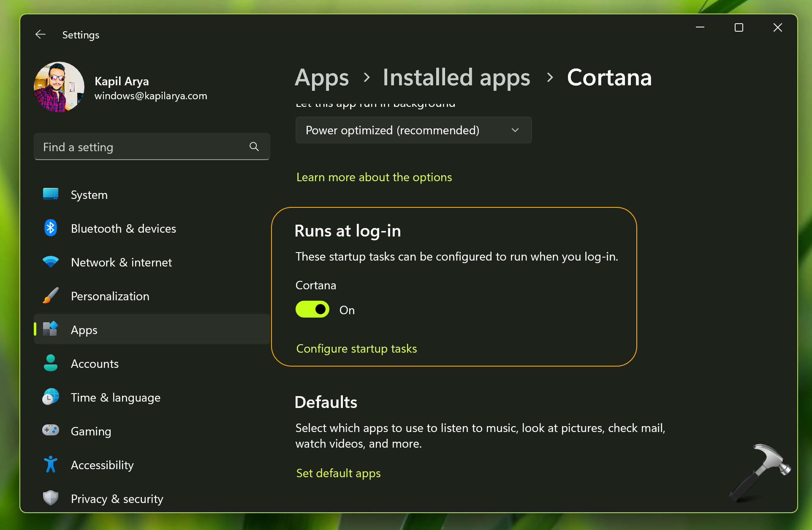Turn off Cortana startup toggle
Viewport: 812px width, 530px height.
tap(312, 310)
